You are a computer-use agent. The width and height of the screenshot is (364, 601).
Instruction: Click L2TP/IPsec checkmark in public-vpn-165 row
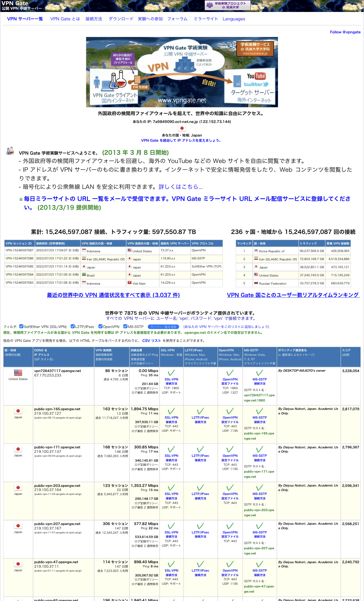200,411
